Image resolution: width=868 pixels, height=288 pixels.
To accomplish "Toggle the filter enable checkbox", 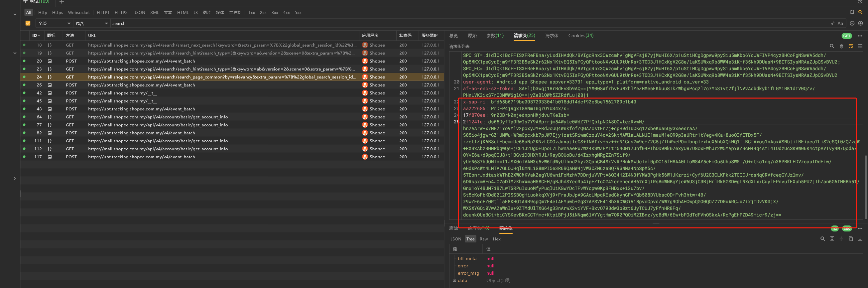I will [x=28, y=23].
